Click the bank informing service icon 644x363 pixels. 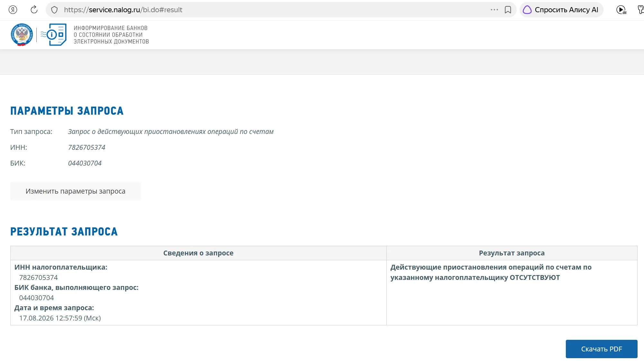[54, 34]
